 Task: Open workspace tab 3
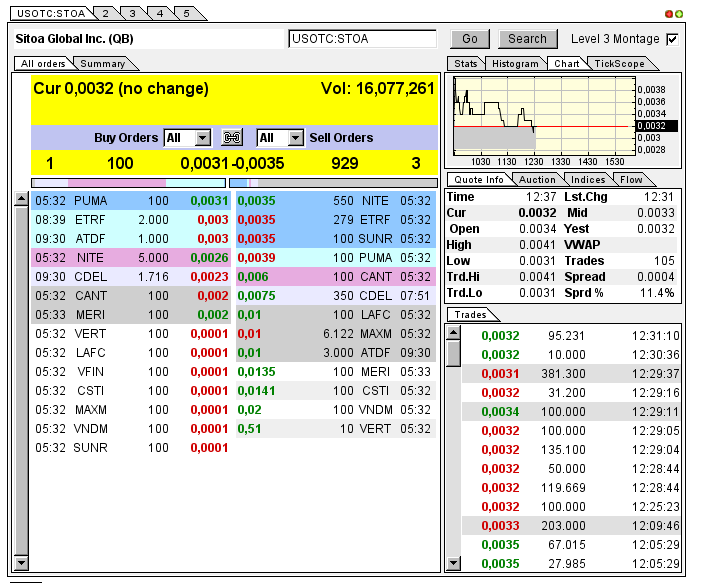click(132, 13)
